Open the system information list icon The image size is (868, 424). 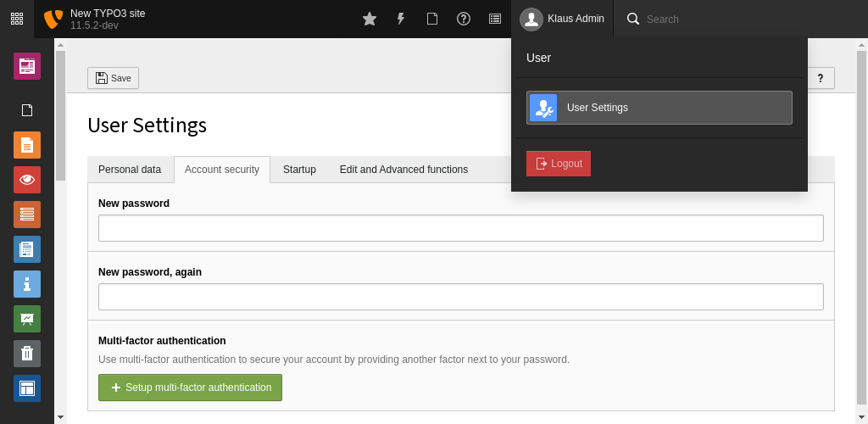pos(495,19)
